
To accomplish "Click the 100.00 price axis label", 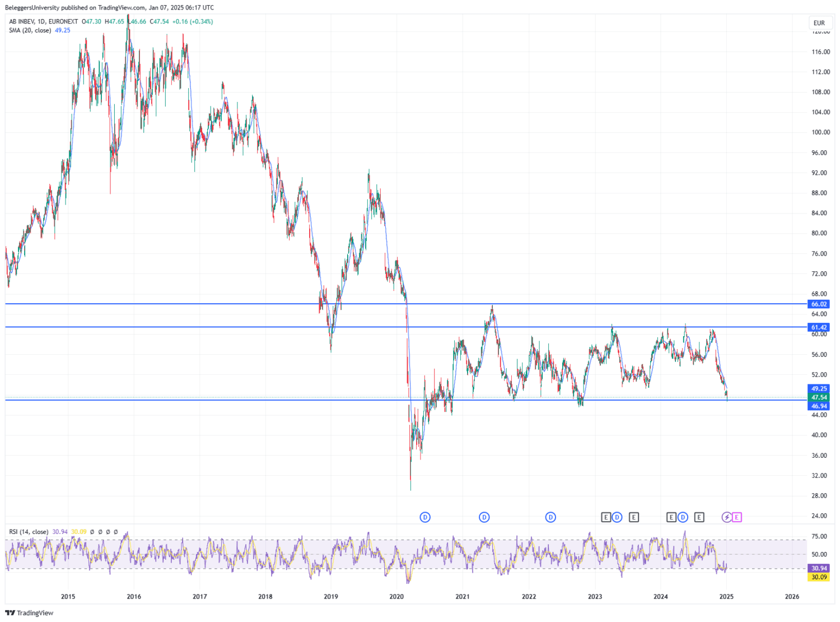I will pos(821,132).
